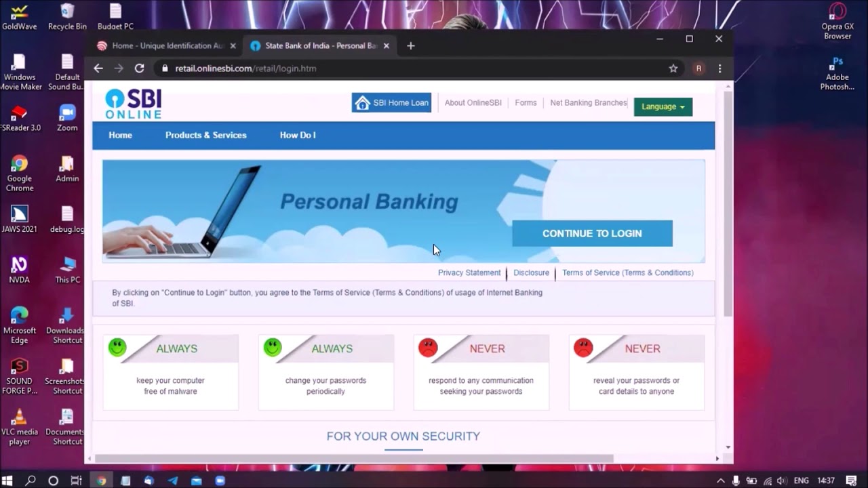Expand the Language dropdown
This screenshot has width=868, height=488.
[x=663, y=107]
